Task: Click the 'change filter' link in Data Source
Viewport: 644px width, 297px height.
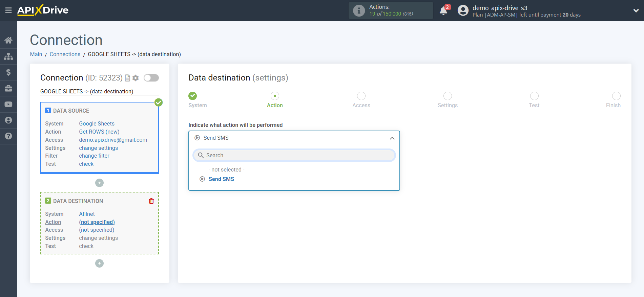Action: tap(94, 156)
